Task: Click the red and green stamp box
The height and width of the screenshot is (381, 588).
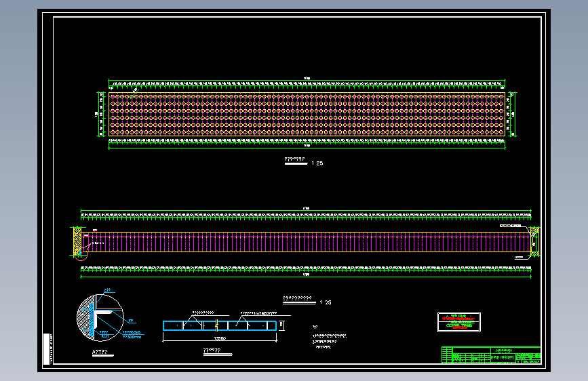Action: (x=459, y=322)
